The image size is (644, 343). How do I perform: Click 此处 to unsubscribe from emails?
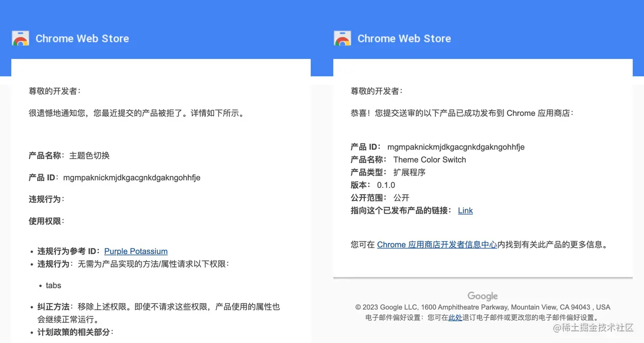[455, 317]
